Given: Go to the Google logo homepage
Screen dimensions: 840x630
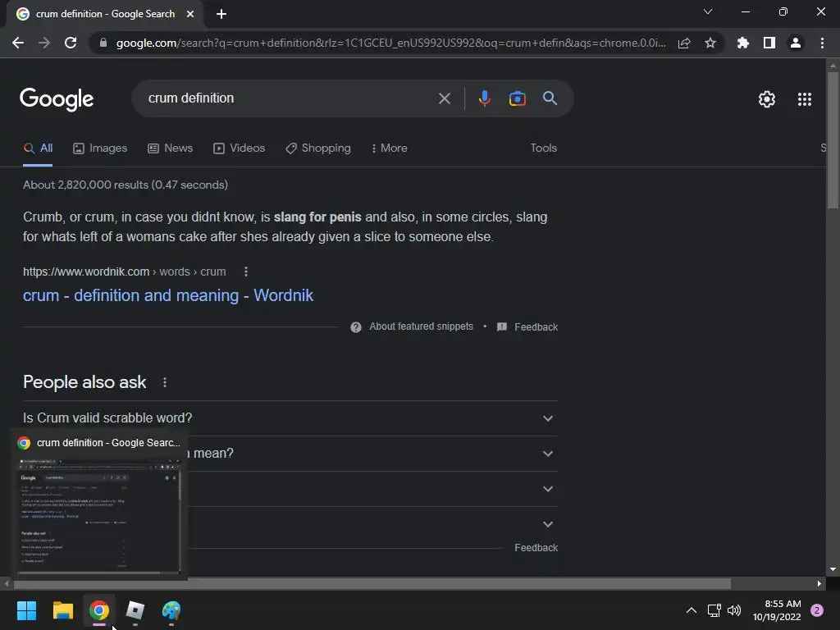Looking at the screenshot, I should (x=57, y=99).
